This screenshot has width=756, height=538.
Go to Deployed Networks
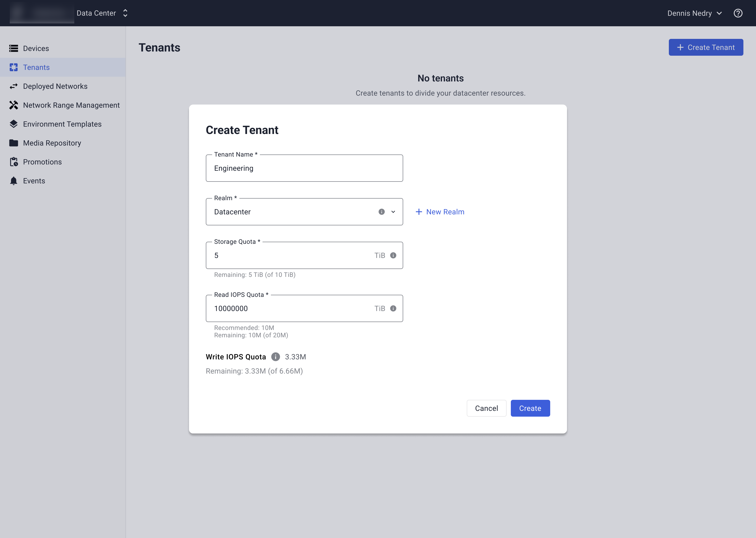click(55, 86)
